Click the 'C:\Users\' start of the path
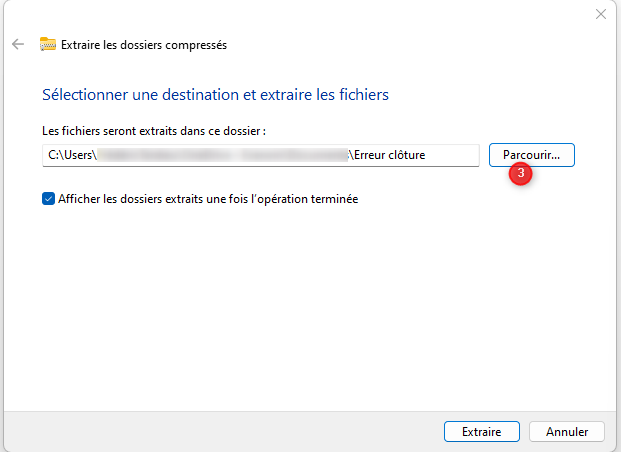The image size is (621, 452). 71,155
